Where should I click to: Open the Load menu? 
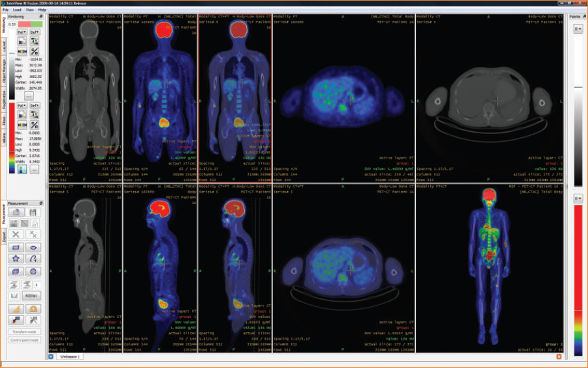[x=17, y=10]
